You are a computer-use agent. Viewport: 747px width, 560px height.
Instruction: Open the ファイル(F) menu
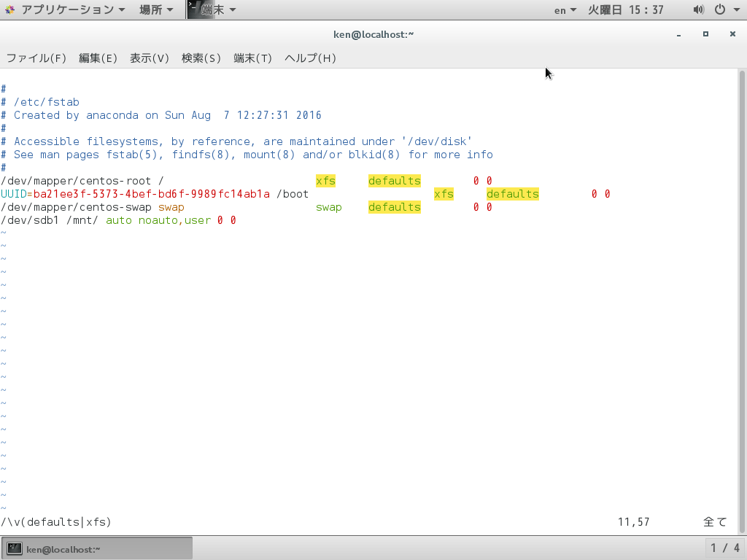36,58
